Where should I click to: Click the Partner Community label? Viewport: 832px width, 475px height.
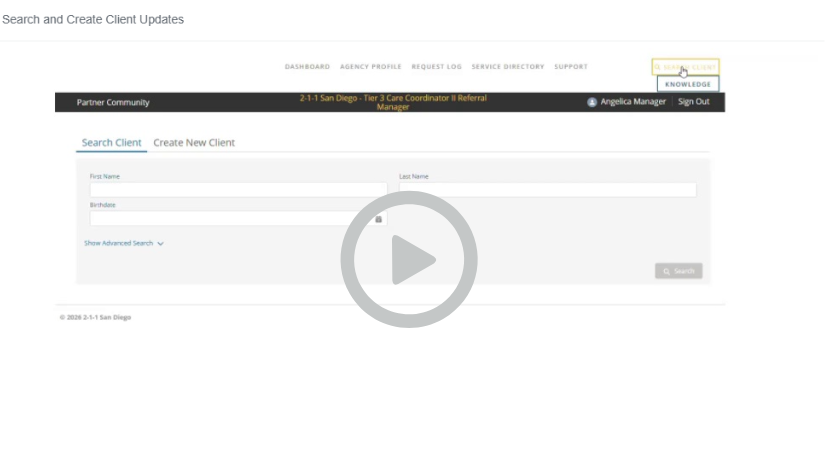point(113,102)
